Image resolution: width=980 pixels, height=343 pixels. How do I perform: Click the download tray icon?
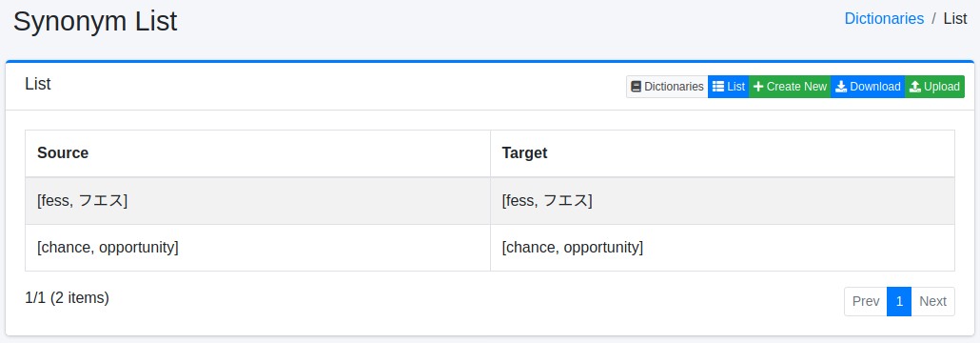coord(841,87)
